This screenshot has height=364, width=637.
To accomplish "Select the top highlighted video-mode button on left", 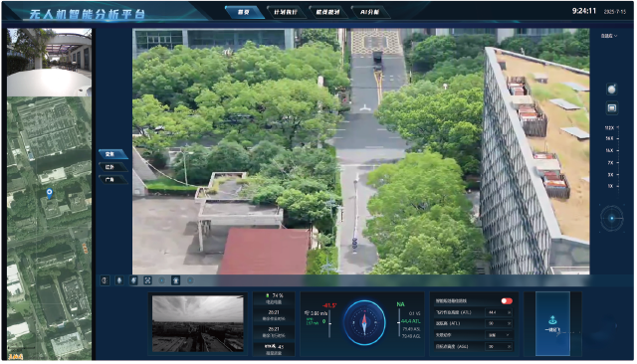I will coord(112,154).
